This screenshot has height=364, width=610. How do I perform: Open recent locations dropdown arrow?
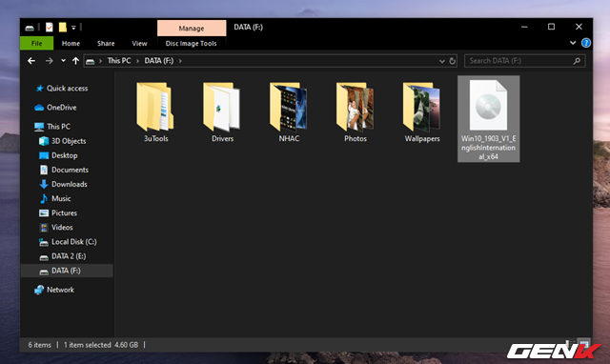(x=63, y=61)
